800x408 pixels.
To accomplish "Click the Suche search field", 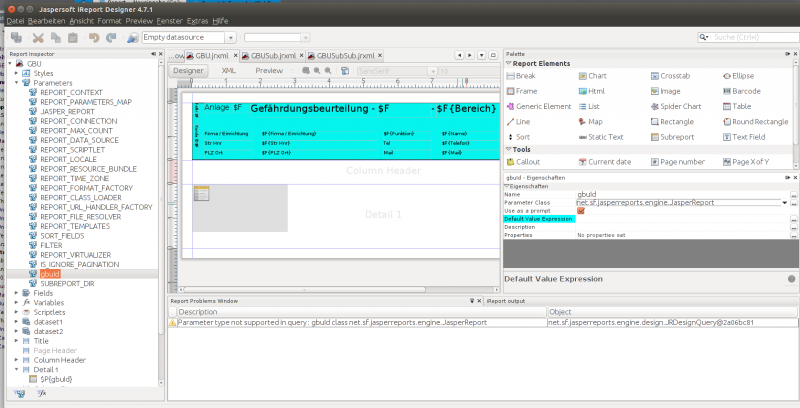I will click(x=754, y=37).
